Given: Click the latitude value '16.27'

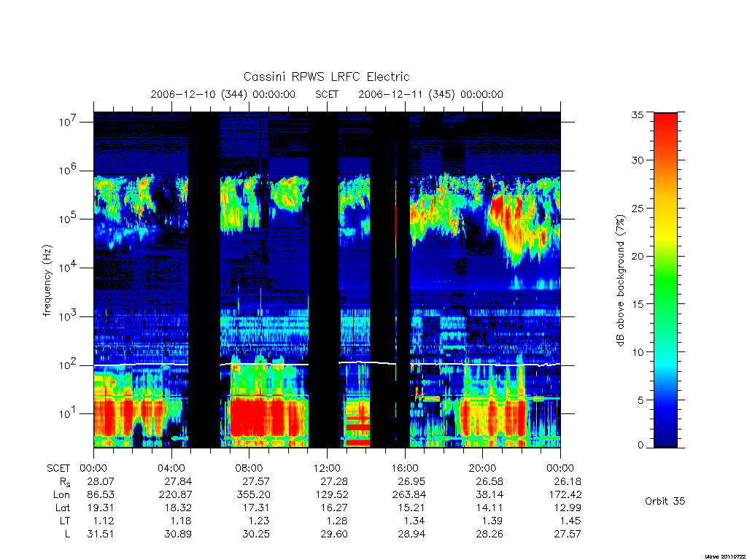Looking at the screenshot, I should point(334,507).
